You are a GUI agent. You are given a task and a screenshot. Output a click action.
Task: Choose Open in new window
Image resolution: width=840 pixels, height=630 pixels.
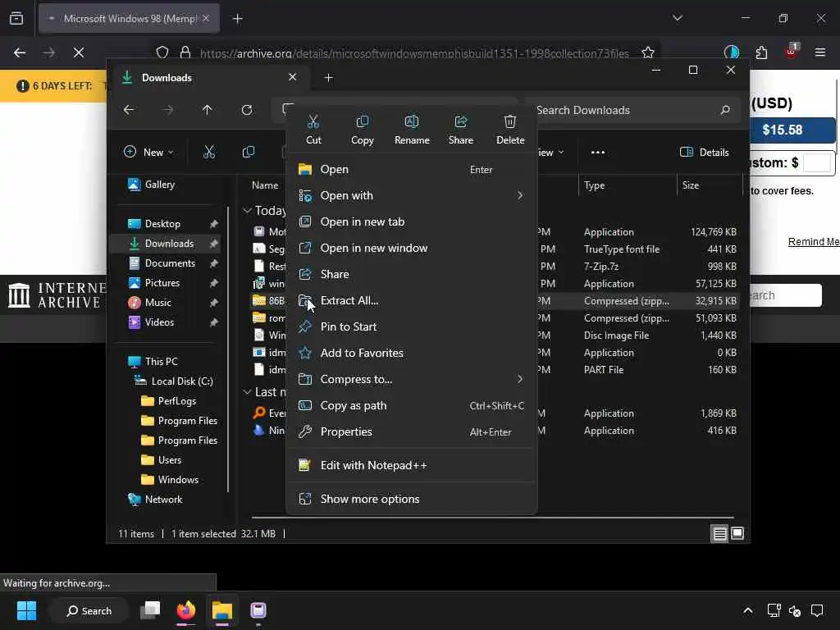[x=412, y=248]
